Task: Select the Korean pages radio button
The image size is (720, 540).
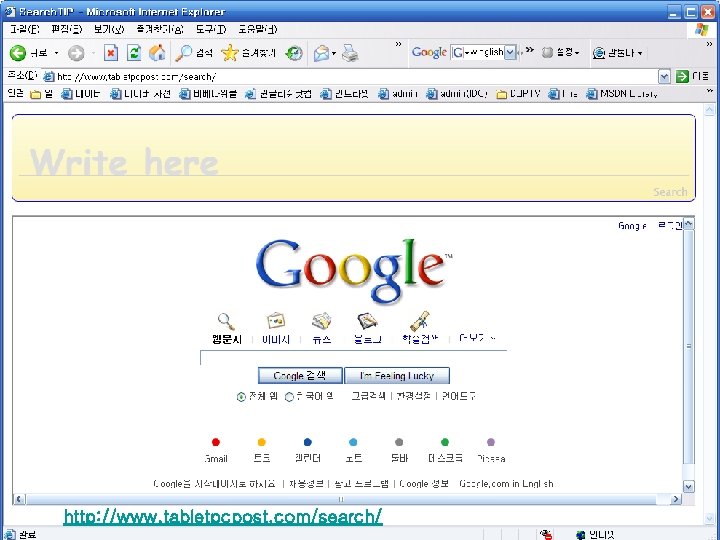Action: point(289,397)
